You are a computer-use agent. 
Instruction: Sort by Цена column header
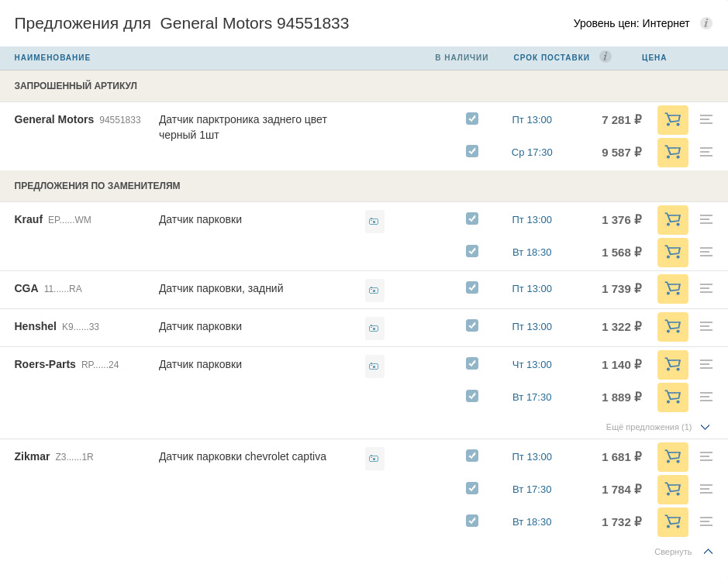654,58
